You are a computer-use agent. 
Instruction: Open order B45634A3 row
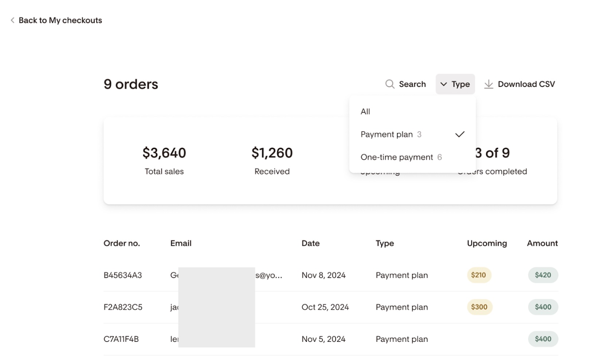pos(123,275)
